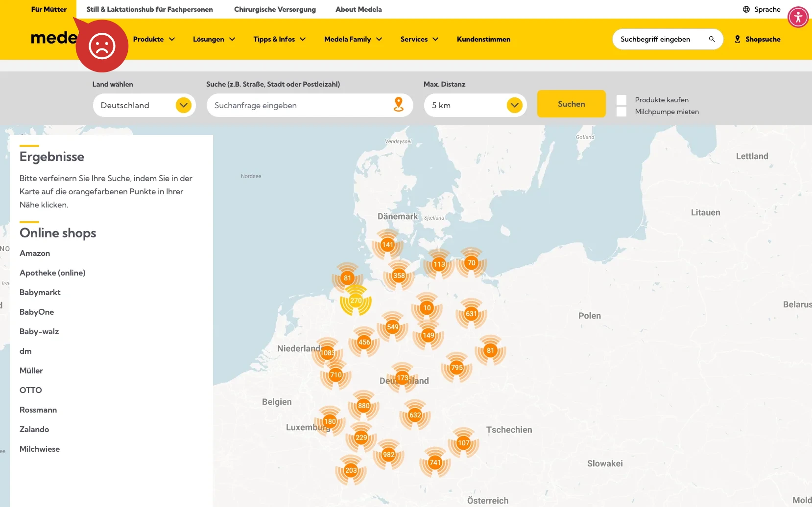Click the accessibility icon in the top corner
The width and height of the screenshot is (812, 507).
point(798,18)
